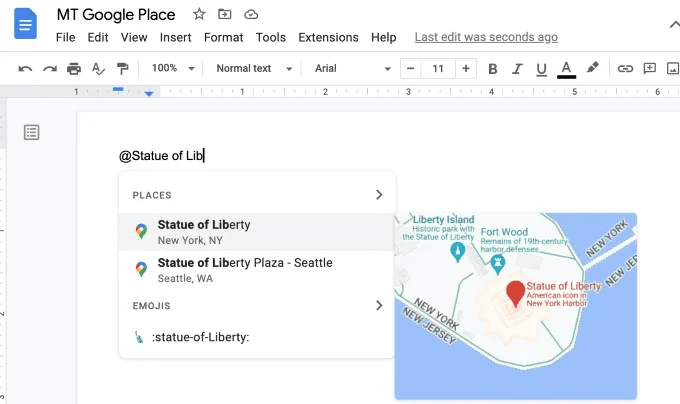The width and height of the screenshot is (680, 404).
Task: Run spelling and grammar check
Action: point(98,68)
